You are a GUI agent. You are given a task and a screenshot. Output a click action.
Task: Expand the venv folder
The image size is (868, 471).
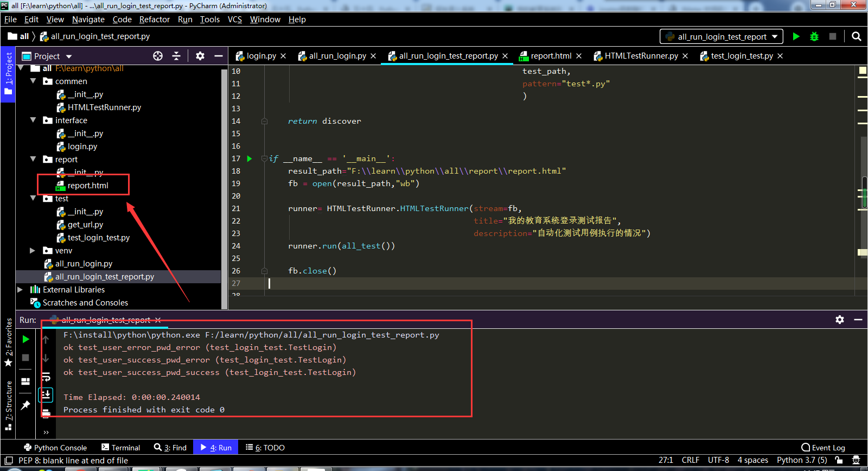point(33,250)
